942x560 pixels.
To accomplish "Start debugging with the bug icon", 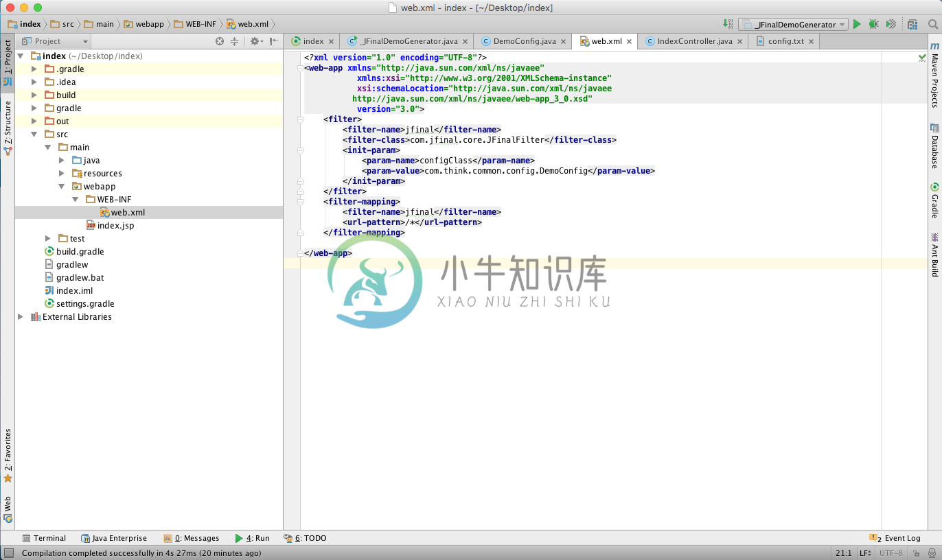I will pyautogui.click(x=873, y=24).
